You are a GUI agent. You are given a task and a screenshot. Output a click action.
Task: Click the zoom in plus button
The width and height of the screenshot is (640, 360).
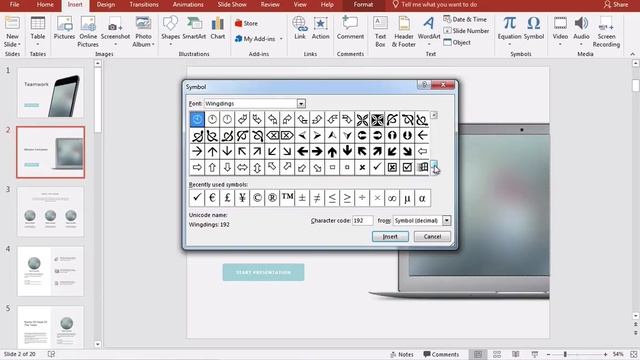tap(605, 354)
